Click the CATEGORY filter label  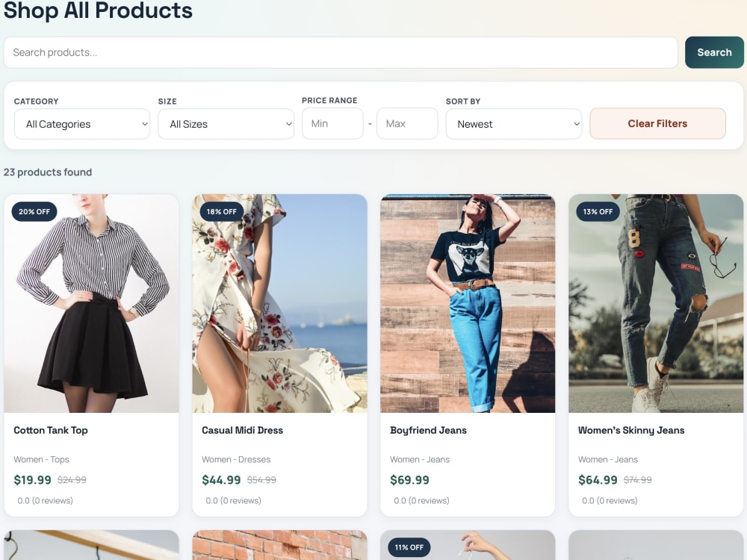point(36,102)
